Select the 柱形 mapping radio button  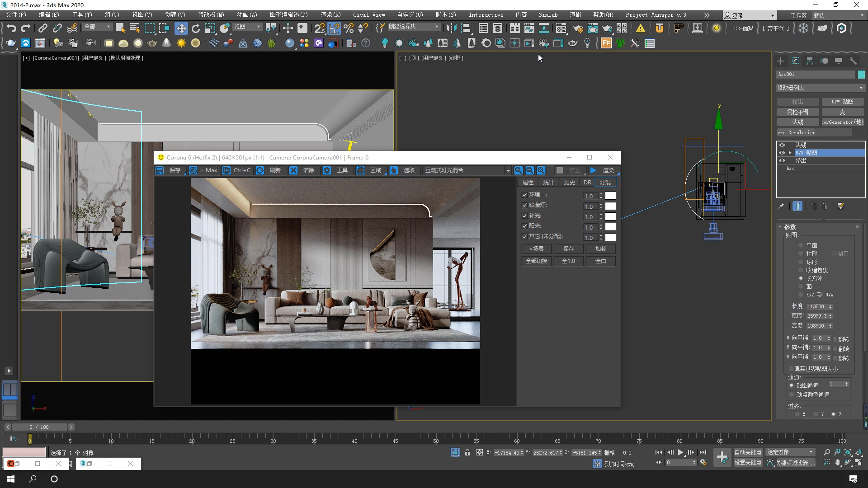801,254
